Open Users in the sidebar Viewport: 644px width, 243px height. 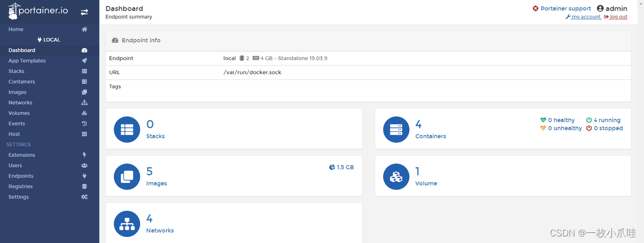(49, 166)
